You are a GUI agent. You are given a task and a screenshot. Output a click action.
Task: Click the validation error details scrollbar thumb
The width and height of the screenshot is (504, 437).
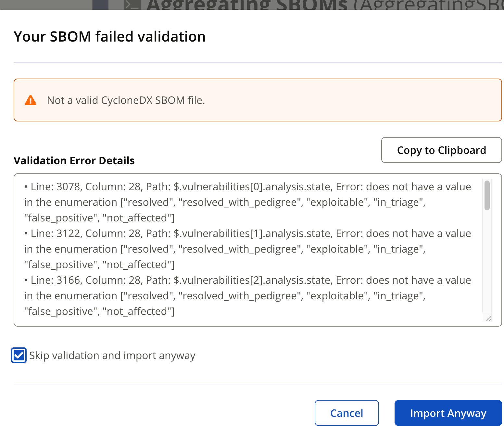(487, 195)
